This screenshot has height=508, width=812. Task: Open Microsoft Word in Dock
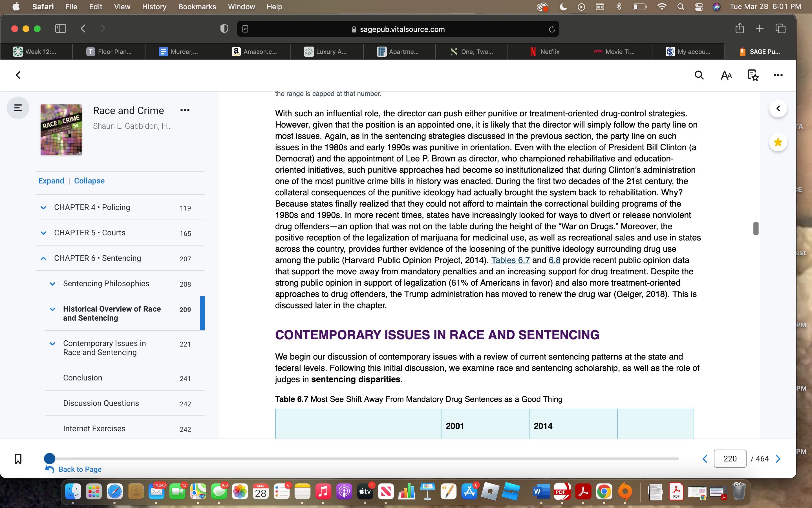[x=541, y=492]
